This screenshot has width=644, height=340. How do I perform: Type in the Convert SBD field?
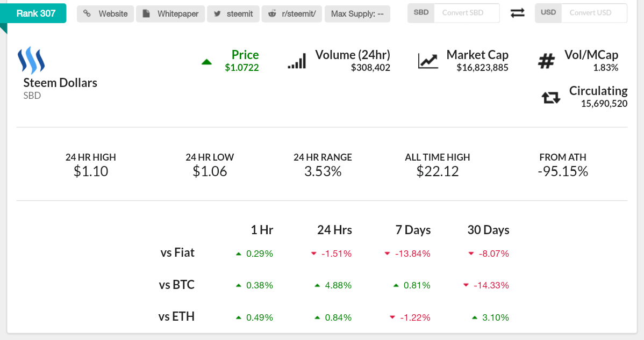click(x=467, y=13)
